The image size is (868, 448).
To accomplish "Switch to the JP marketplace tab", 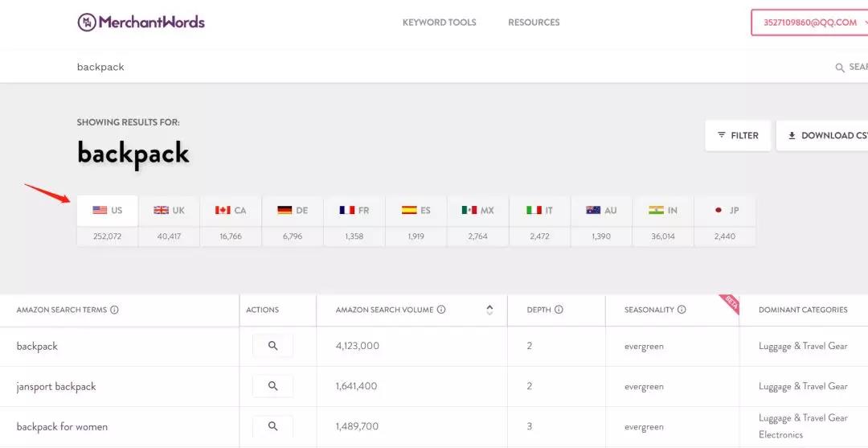I will pyautogui.click(x=725, y=211).
